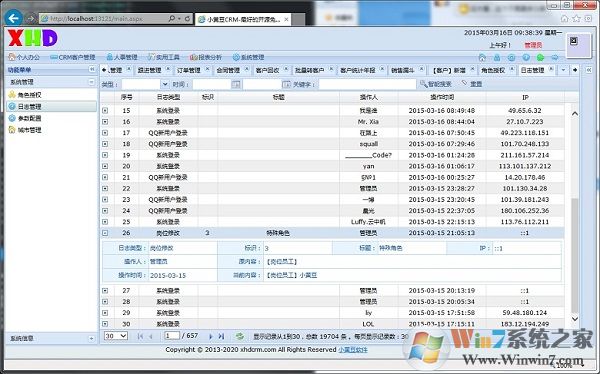Expand the 系统信息 bottom sidebar section

pos(91,338)
